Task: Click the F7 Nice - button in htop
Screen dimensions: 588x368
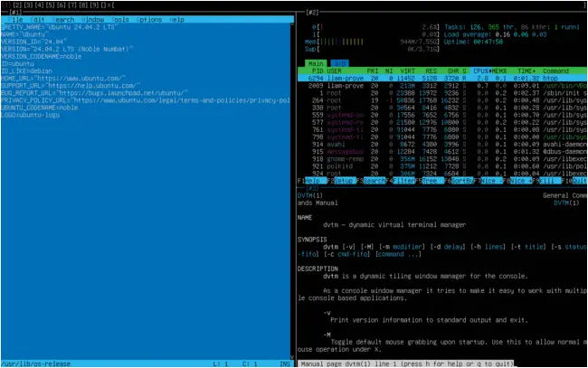Action: point(488,181)
